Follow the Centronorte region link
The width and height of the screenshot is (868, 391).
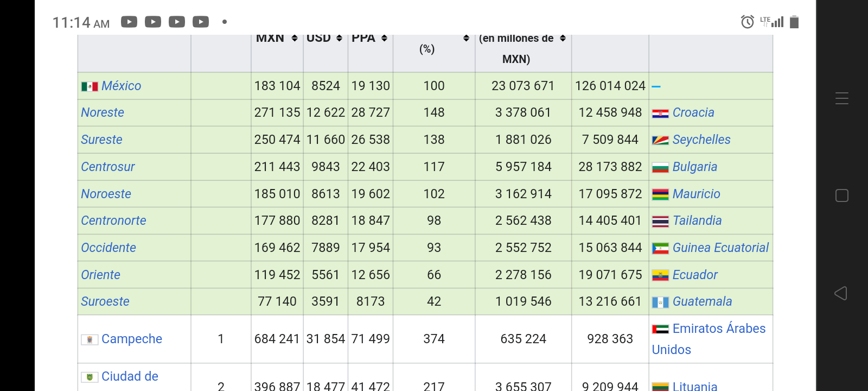(113, 220)
